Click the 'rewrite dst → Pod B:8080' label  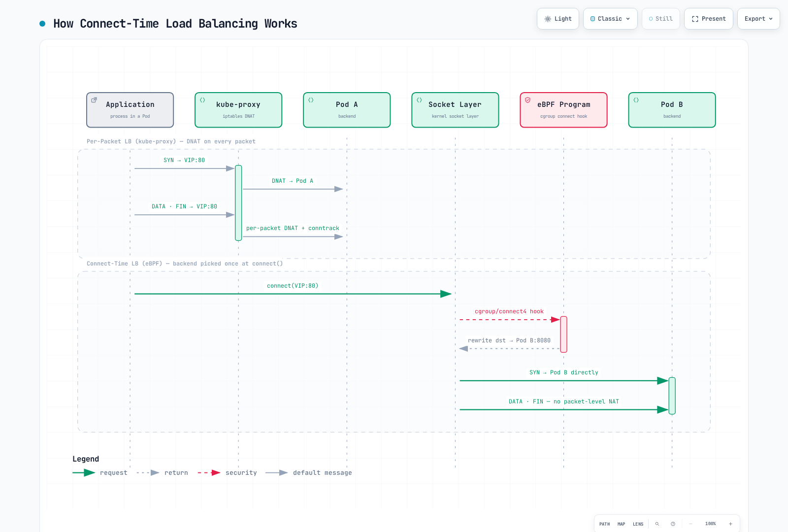point(509,340)
